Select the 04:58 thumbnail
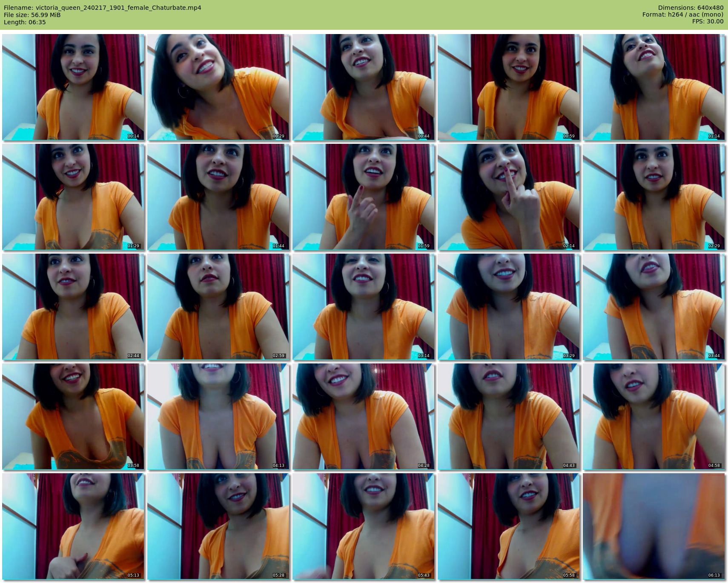The width and height of the screenshot is (728, 583). tap(653, 417)
